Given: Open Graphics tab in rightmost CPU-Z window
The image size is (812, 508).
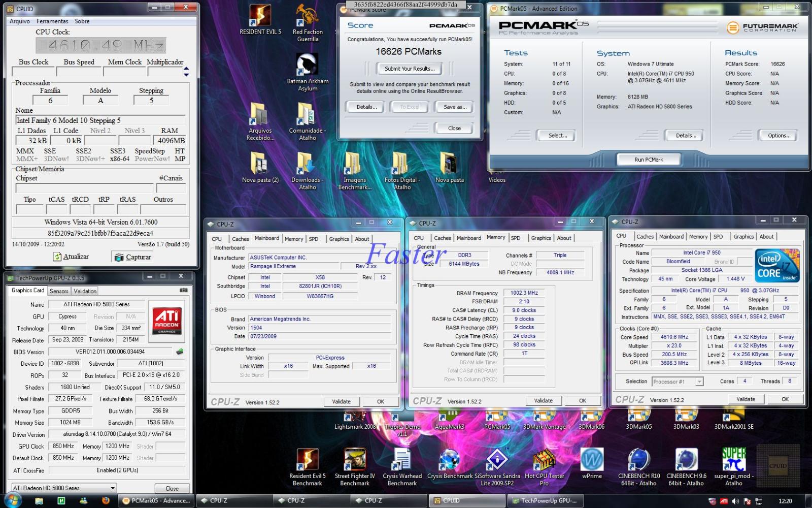Looking at the screenshot, I should click(743, 236).
